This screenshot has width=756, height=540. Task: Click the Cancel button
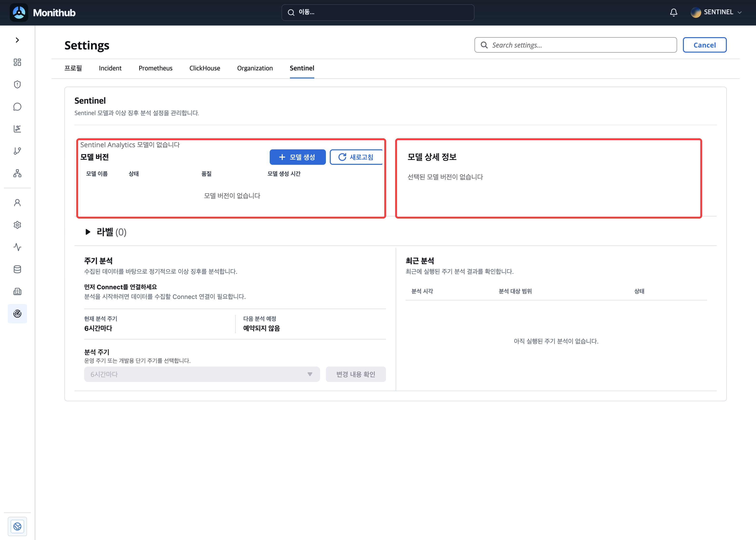click(x=704, y=45)
